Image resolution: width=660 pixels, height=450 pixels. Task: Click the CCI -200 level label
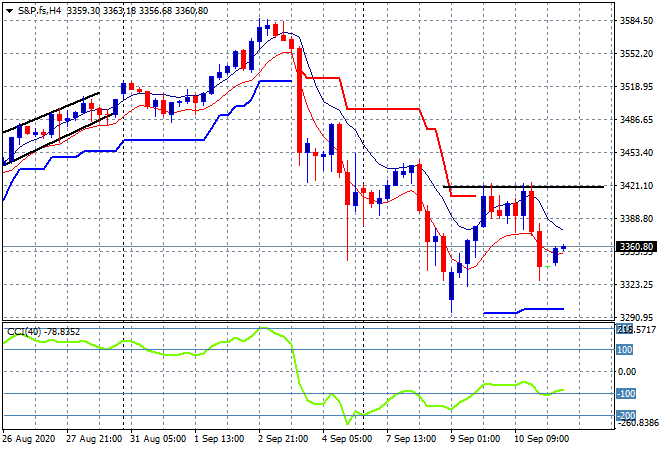pos(626,416)
